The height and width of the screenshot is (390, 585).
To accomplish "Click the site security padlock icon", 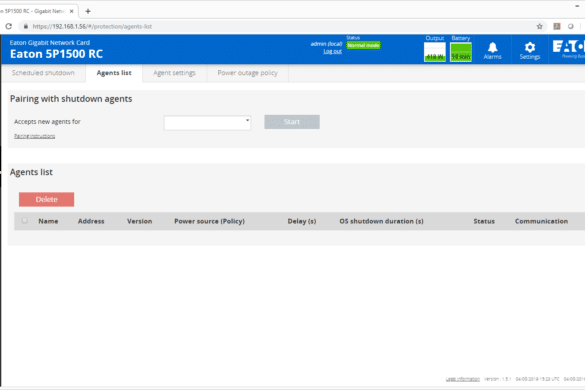I will point(25,26).
